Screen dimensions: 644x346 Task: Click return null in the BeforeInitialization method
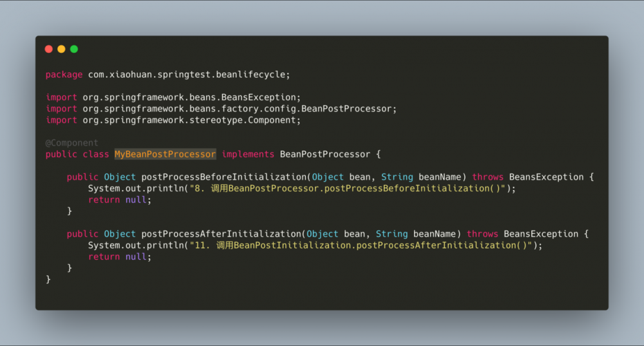(x=120, y=200)
